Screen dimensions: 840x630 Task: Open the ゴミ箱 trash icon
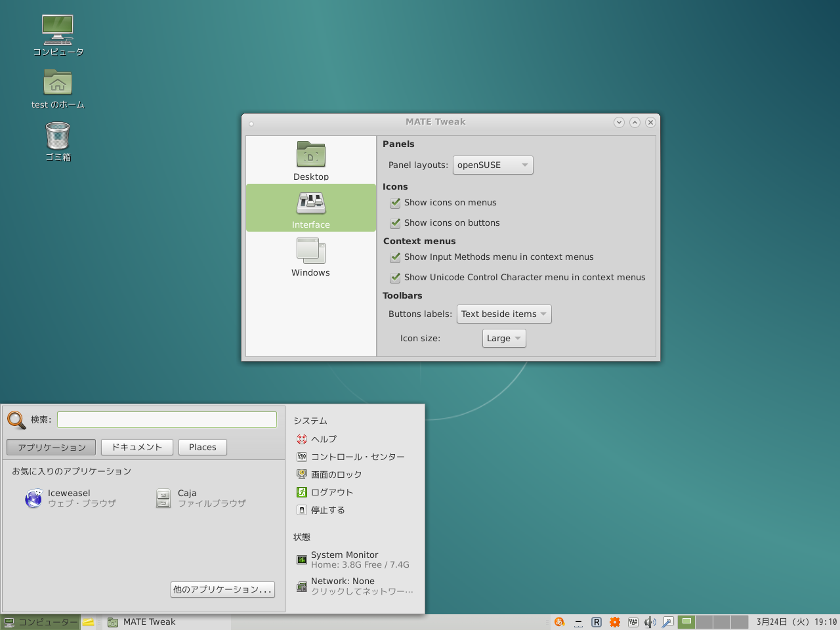[x=58, y=141]
